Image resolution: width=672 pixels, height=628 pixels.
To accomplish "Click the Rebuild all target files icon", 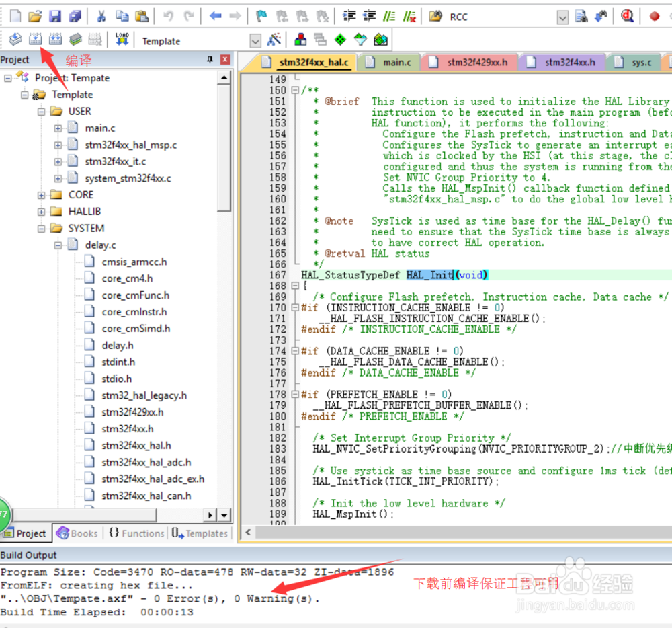I will [x=55, y=40].
